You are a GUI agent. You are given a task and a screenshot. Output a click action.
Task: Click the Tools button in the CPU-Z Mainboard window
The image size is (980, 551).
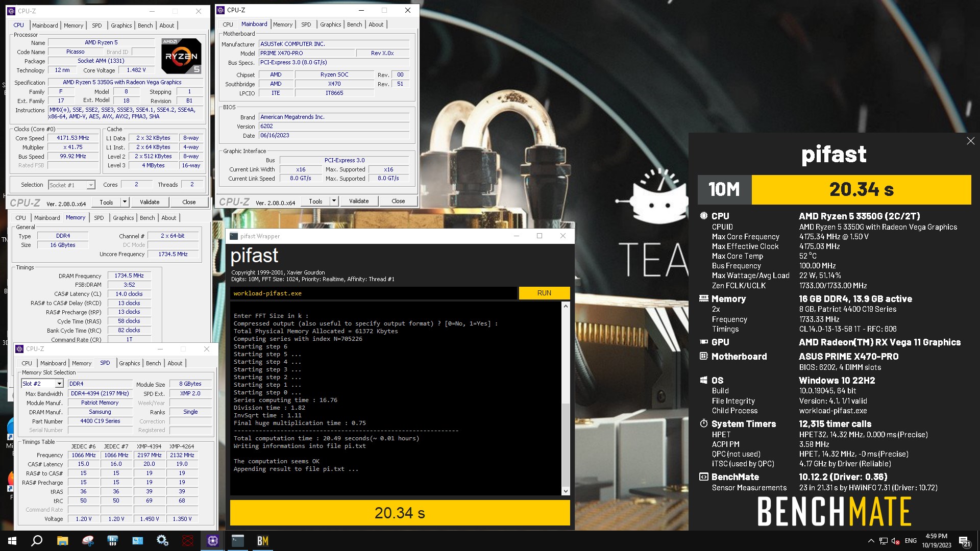point(315,201)
